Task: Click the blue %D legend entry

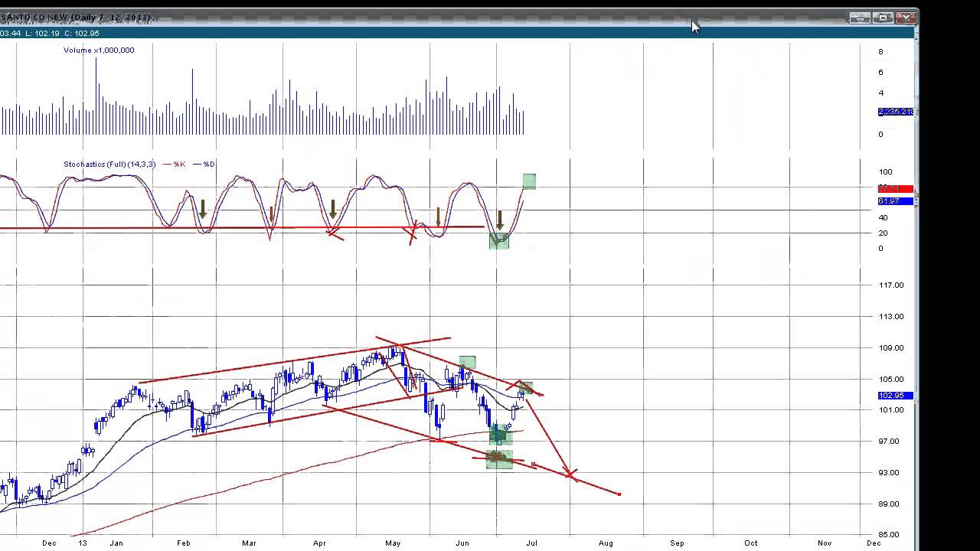Action: point(203,165)
